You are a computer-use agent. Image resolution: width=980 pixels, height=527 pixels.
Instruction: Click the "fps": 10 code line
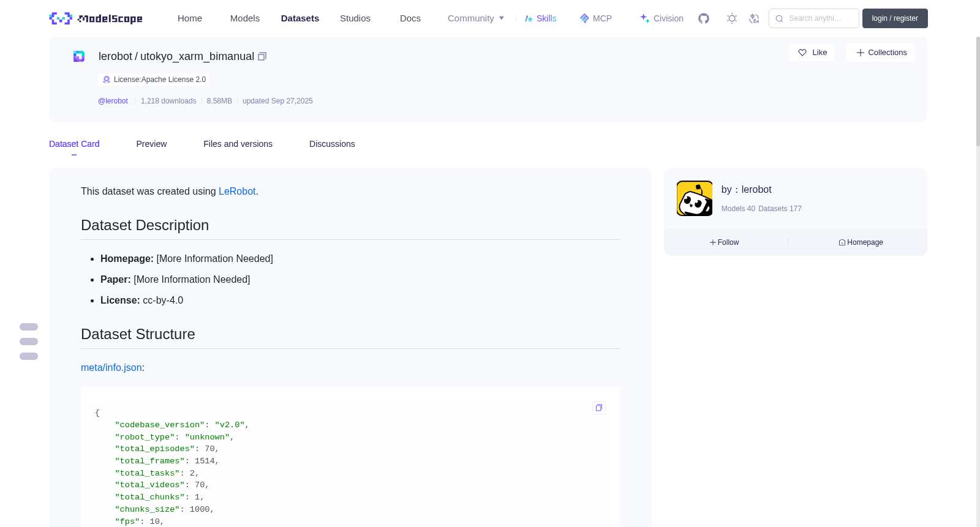click(139, 521)
